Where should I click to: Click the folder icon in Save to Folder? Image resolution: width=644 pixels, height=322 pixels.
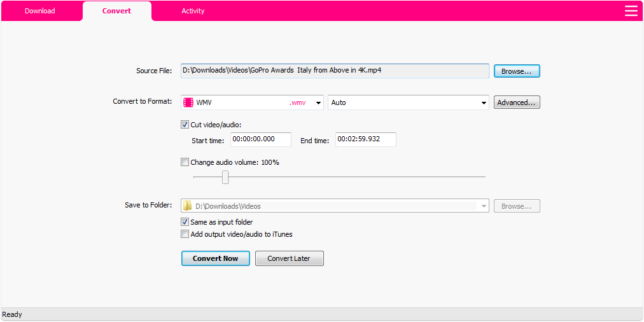(x=188, y=206)
